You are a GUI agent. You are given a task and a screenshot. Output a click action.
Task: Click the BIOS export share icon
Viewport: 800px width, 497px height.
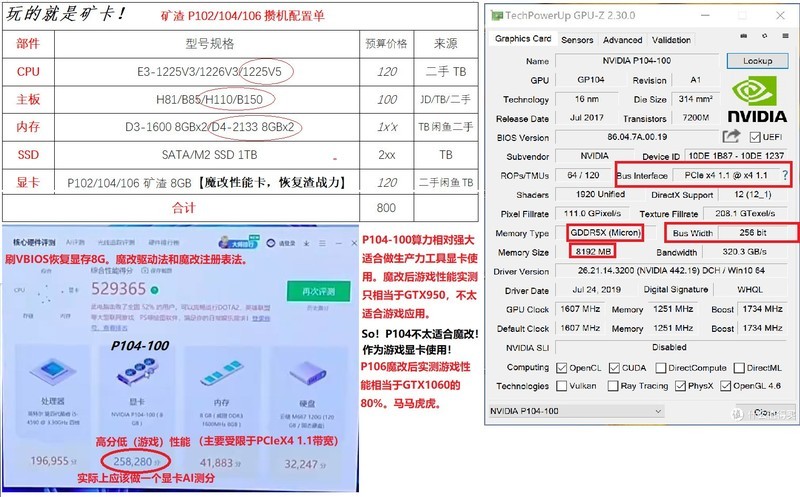tap(731, 136)
